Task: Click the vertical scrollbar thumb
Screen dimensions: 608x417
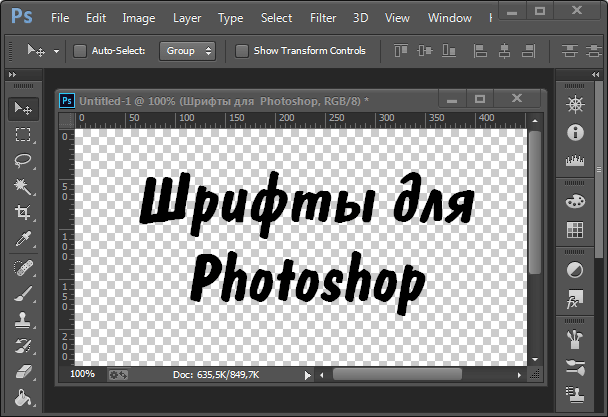Action: tap(535, 202)
